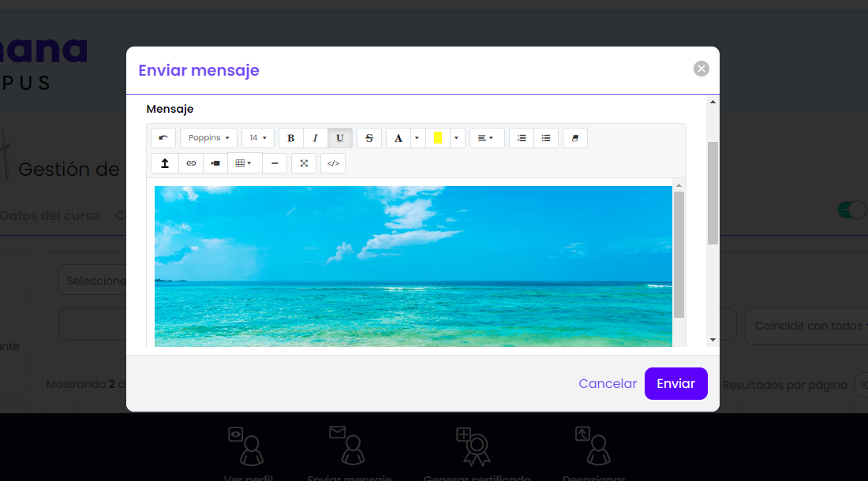Image resolution: width=868 pixels, height=481 pixels.
Task: Switch to HTML code view
Action: coord(333,163)
